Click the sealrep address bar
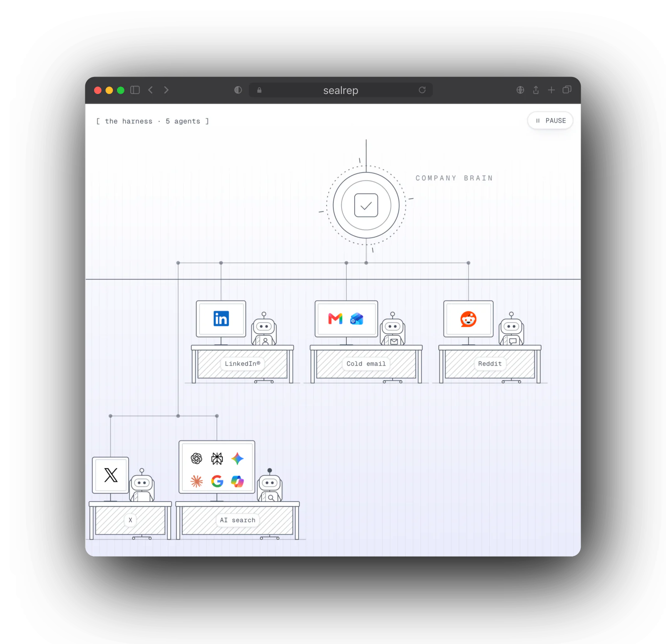The image size is (666, 644). 340,90
